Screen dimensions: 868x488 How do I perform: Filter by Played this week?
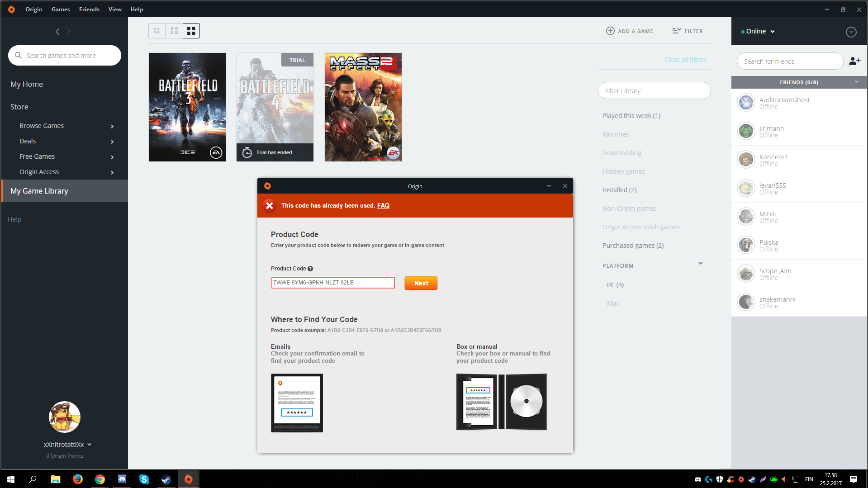631,116
